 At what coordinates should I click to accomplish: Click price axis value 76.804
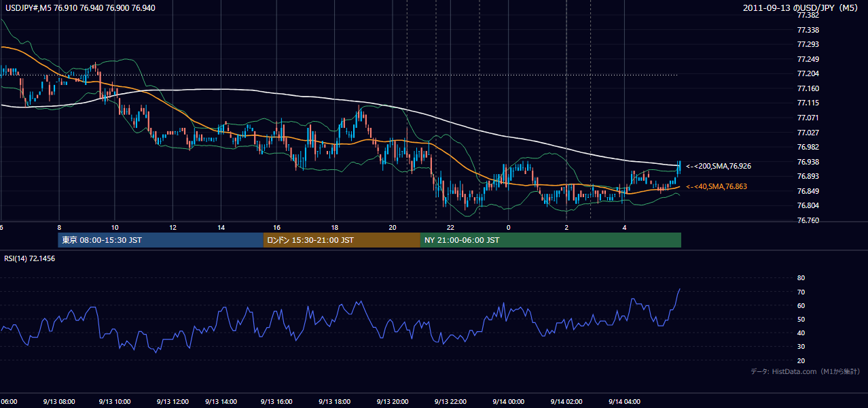pyautogui.click(x=808, y=206)
